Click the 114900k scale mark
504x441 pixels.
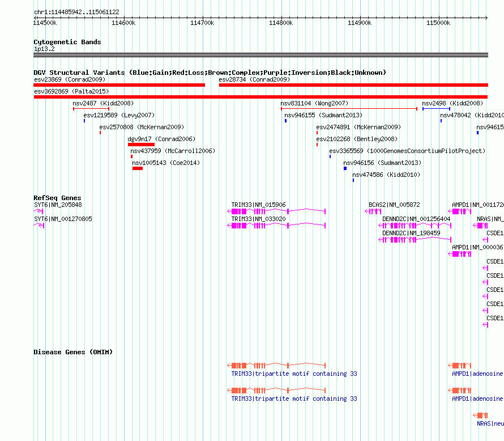tap(360, 23)
